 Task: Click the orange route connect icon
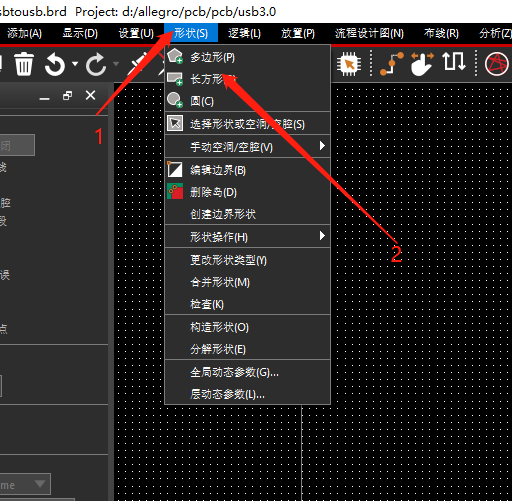[392, 63]
